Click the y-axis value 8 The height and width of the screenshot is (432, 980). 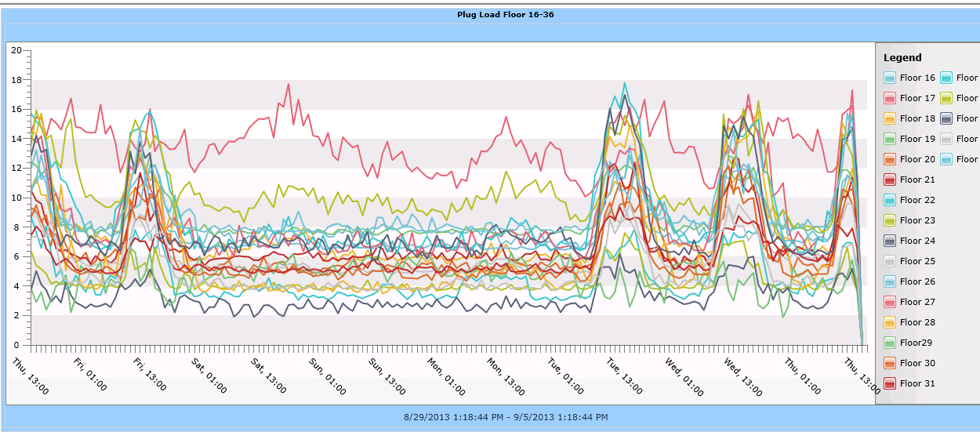tap(18, 227)
